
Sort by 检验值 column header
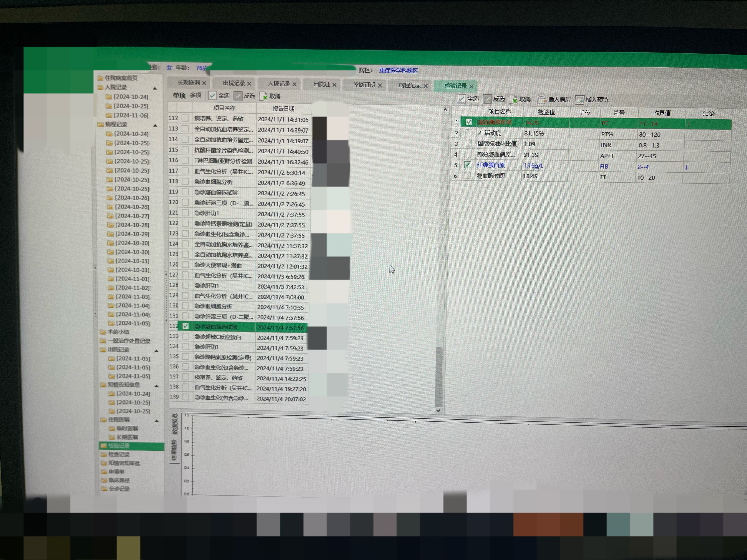[546, 112]
